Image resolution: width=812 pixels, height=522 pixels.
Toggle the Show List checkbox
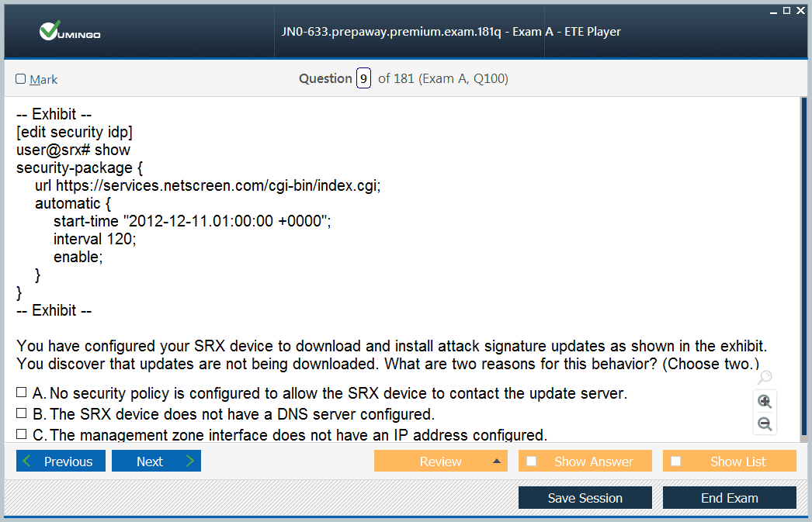pos(676,462)
